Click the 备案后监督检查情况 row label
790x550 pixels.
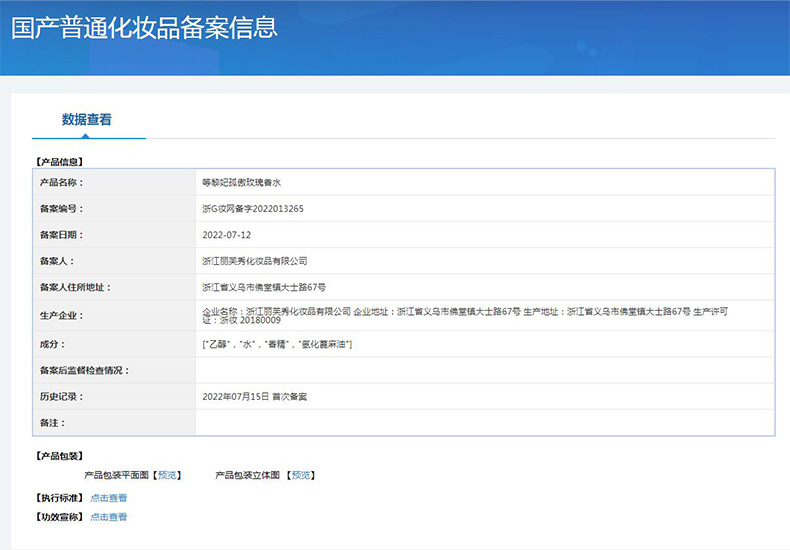tap(85, 370)
